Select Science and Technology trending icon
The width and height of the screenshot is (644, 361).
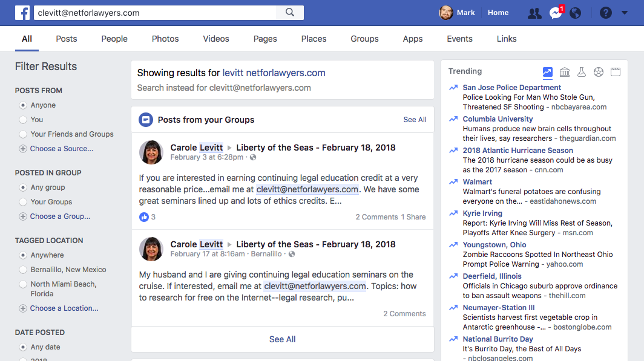[582, 72]
